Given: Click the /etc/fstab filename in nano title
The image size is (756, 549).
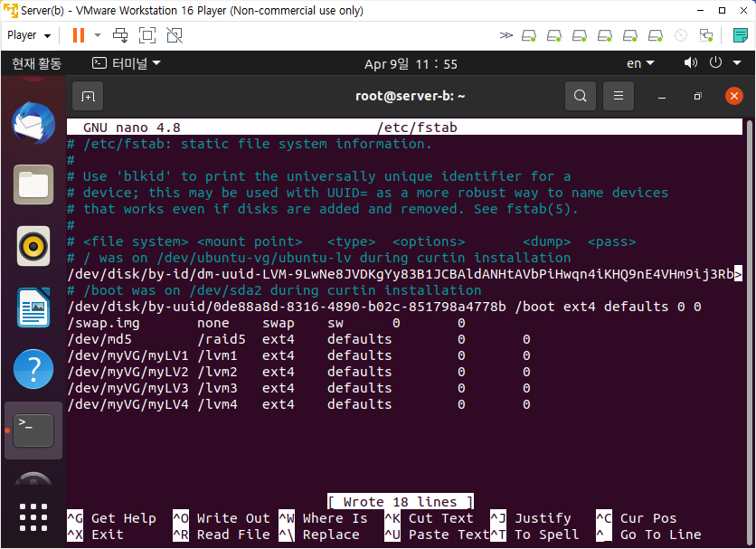Looking at the screenshot, I should (417, 128).
